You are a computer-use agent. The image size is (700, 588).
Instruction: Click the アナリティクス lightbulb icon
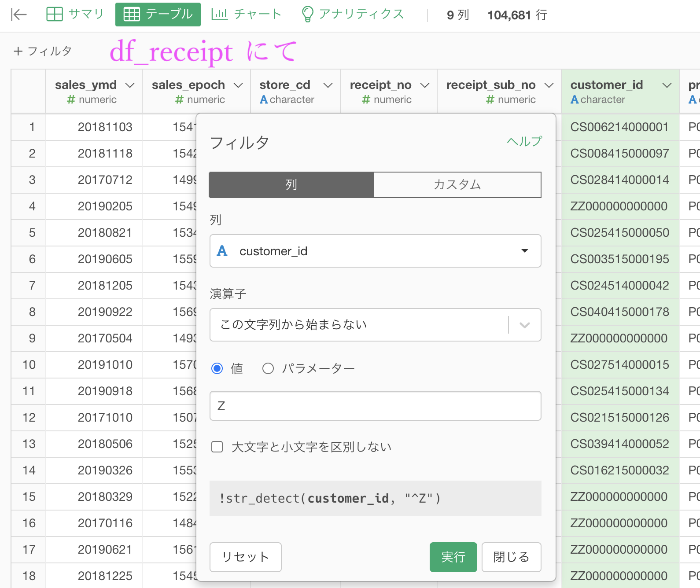(x=307, y=14)
